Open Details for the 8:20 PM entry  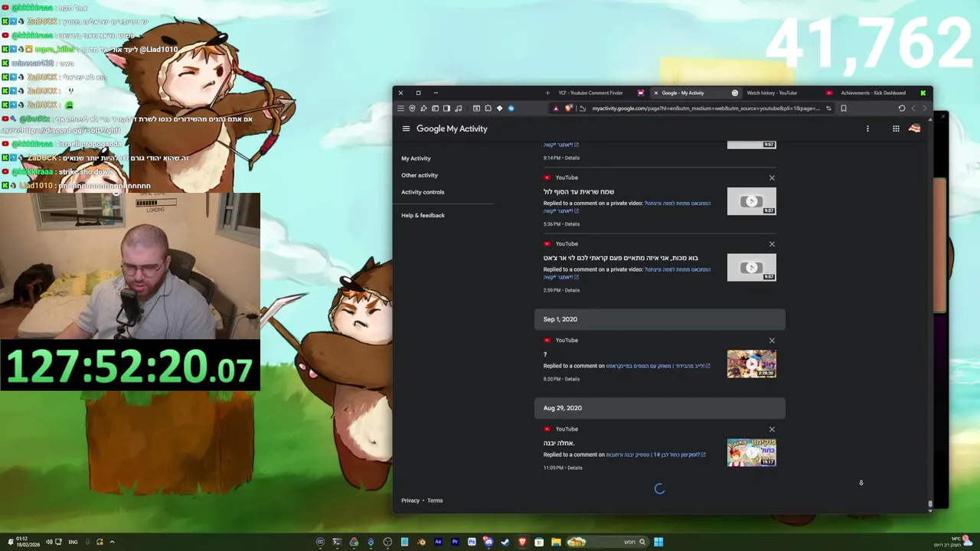pos(572,379)
